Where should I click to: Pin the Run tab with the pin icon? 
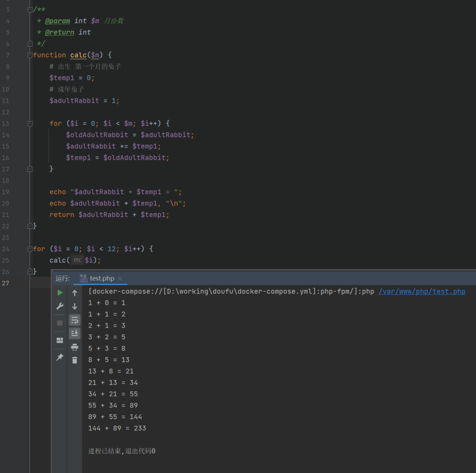point(60,357)
